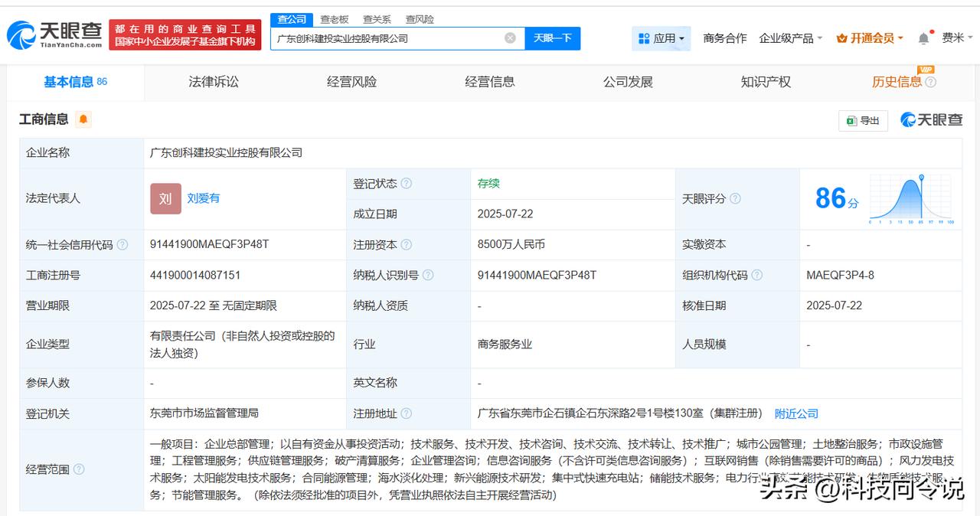Click the credit code 91441900MAEQF3P48T under 统一社会信用代码
Screen dimensions: 980x516
click(x=210, y=244)
